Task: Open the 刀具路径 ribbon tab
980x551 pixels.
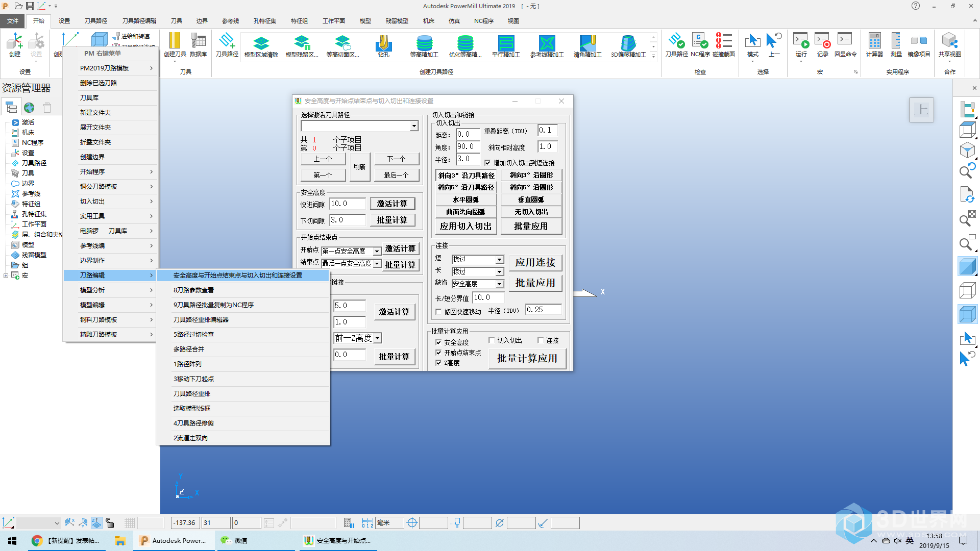Action: click(x=96, y=21)
